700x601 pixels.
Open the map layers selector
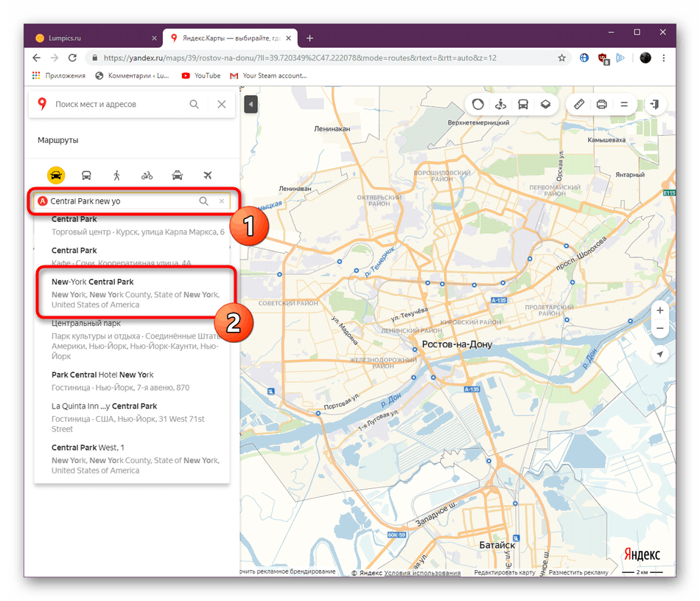(x=545, y=105)
